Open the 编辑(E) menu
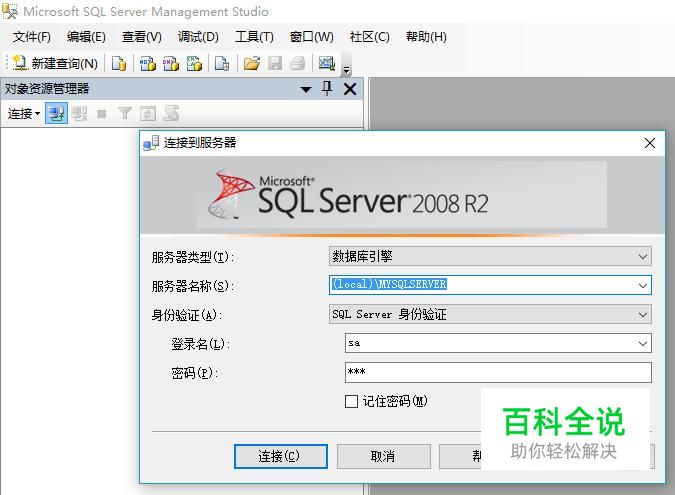The height and width of the screenshot is (495, 675). [86, 37]
